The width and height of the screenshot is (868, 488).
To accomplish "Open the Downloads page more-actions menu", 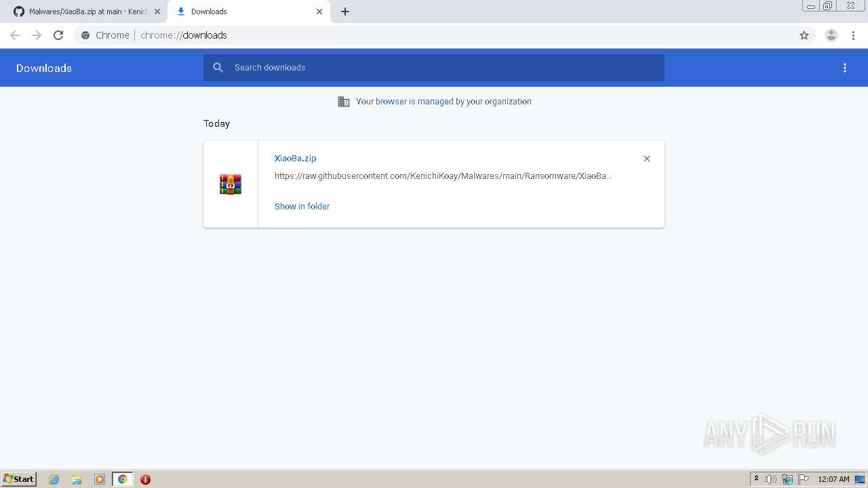I will (x=845, y=68).
